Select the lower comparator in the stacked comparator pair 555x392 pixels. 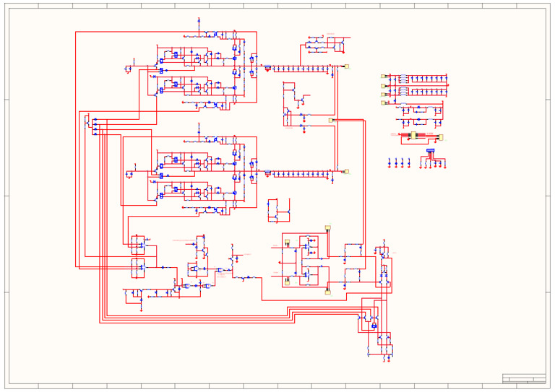pos(142,268)
